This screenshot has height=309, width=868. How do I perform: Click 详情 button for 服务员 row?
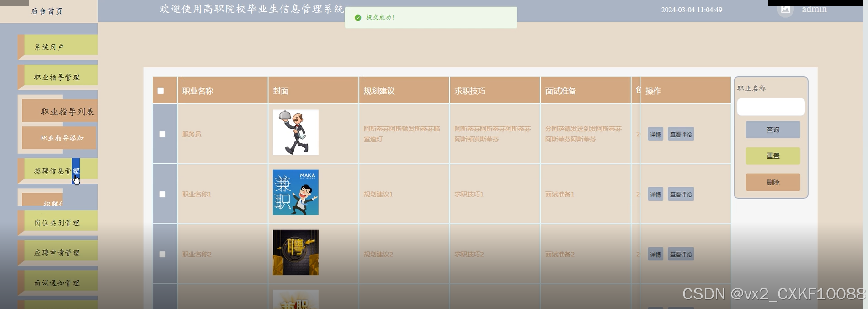click(655, 134)
